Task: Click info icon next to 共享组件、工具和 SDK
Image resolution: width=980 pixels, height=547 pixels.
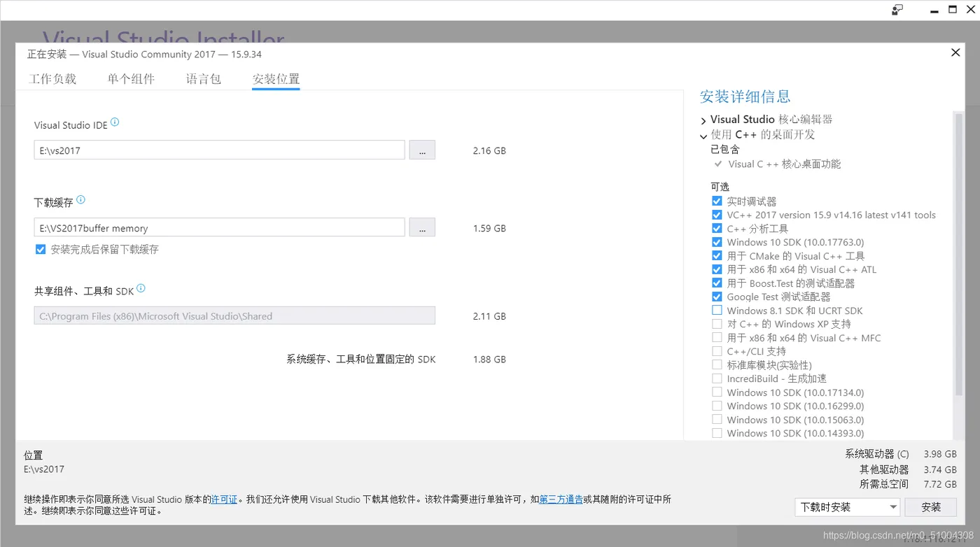Action: coord(141,288)
